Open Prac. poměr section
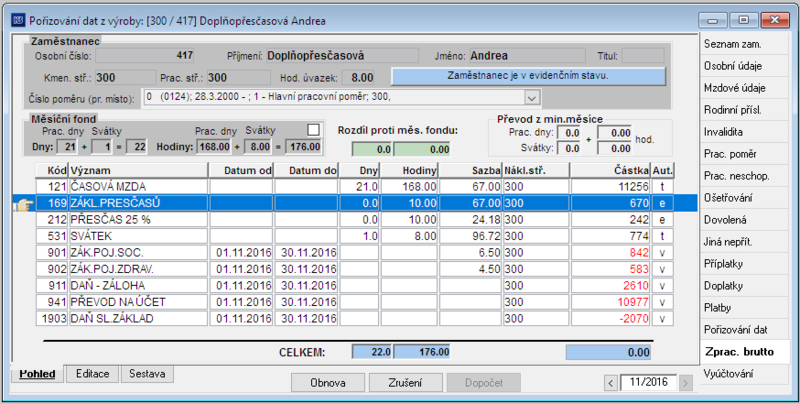The height and width of the screenshot is (404, 800). pos(744,154)
